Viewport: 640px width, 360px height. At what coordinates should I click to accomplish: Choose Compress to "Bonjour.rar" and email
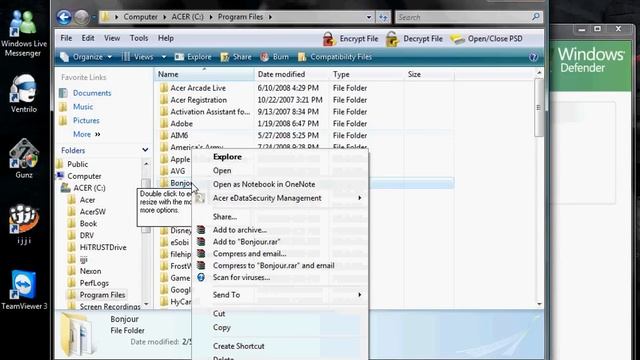point(273,265)
